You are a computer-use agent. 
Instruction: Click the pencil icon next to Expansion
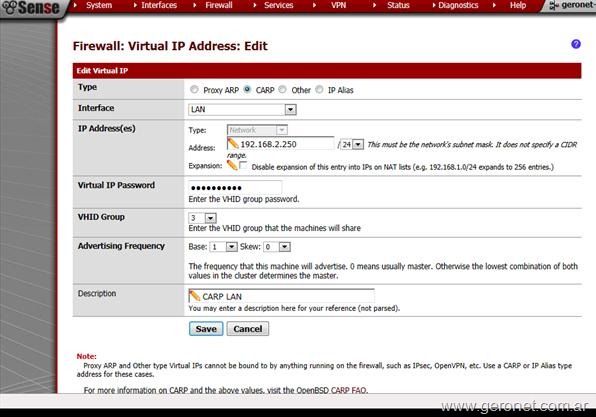232,165
